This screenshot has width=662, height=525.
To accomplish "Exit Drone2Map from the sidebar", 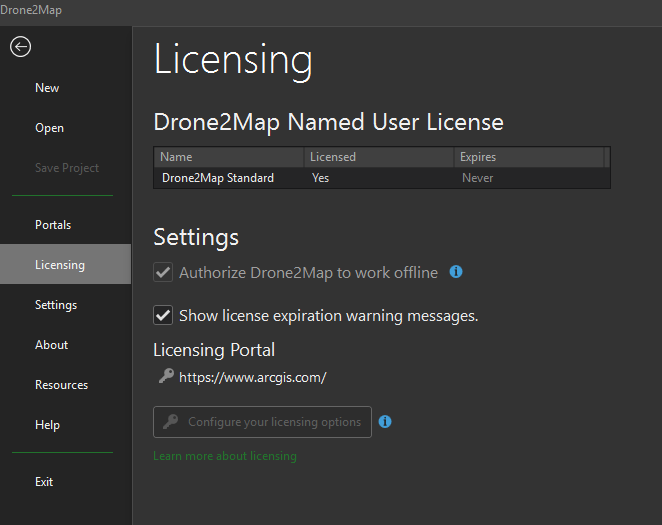I will pyautogui.click(x=44, y=482).
